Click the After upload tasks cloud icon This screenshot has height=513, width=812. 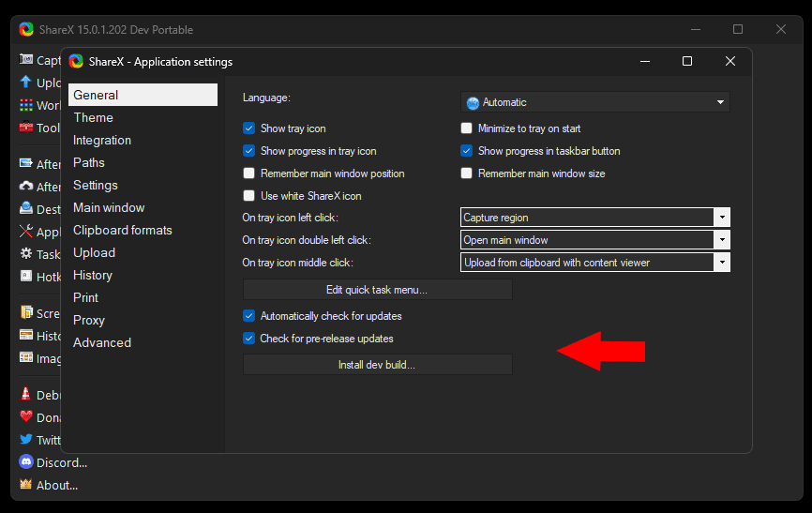tap(26, 186)
